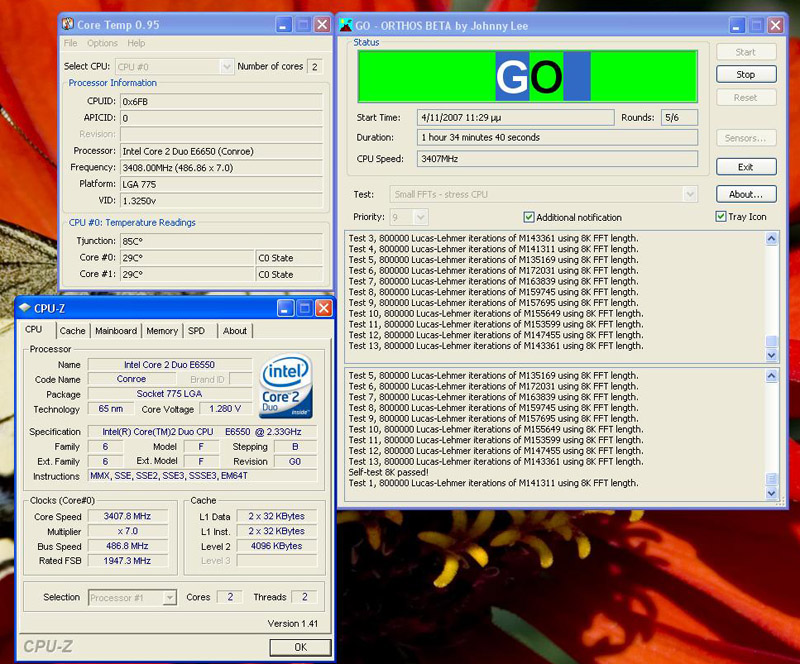Click the Number of cores field

coord(315,67)
